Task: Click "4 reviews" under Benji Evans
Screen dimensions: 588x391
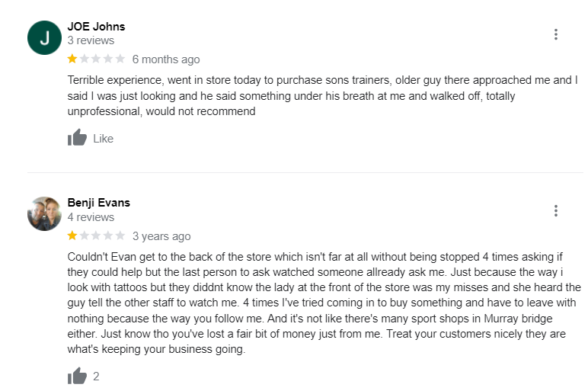Action: click(x=91, y=217)
